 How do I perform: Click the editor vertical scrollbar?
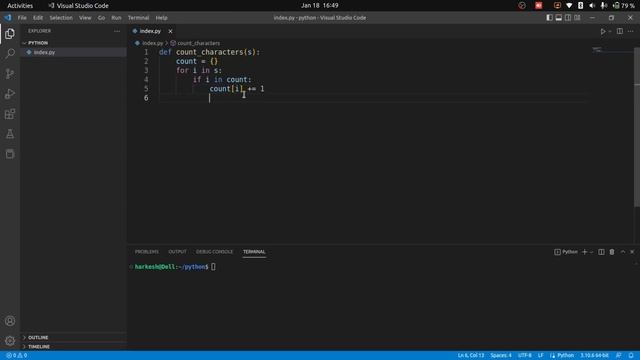tap(637, 127)
